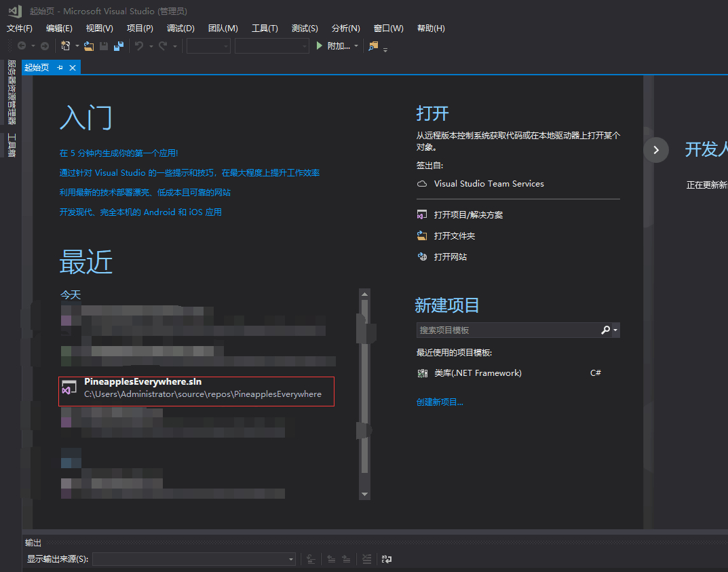Click the Next Message icon in Output toolbar
Image resolution: width=728 pixels, height=572 pixels.
pyautogui.click(x=346, y=559)
